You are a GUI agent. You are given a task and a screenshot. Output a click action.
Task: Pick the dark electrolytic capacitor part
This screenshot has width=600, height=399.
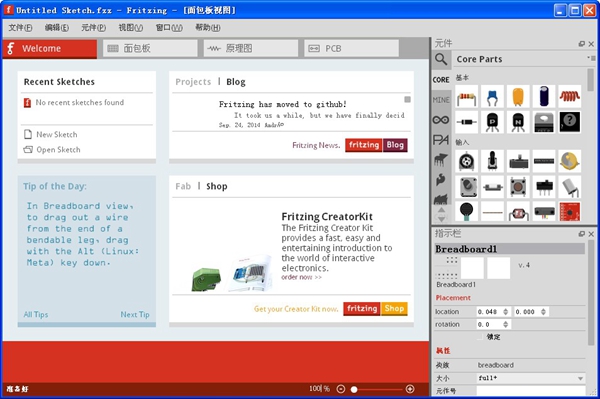(x=544, y=96)
